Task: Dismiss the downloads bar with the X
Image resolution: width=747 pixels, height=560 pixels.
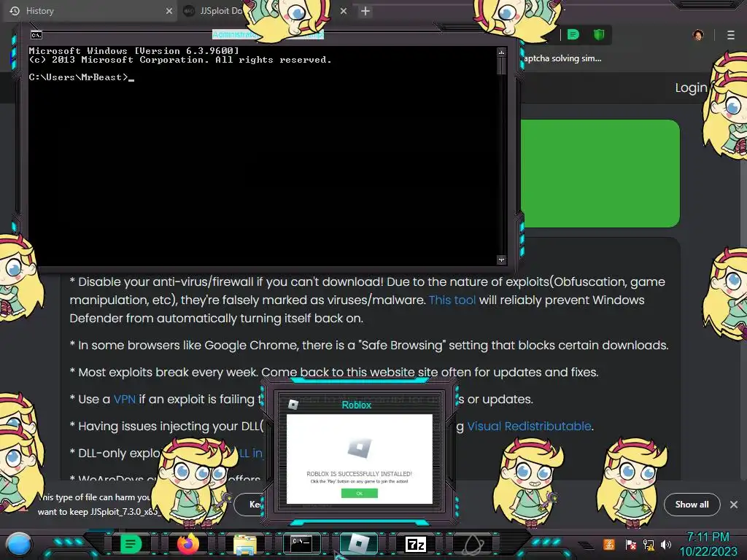Action: pos(734,505)
